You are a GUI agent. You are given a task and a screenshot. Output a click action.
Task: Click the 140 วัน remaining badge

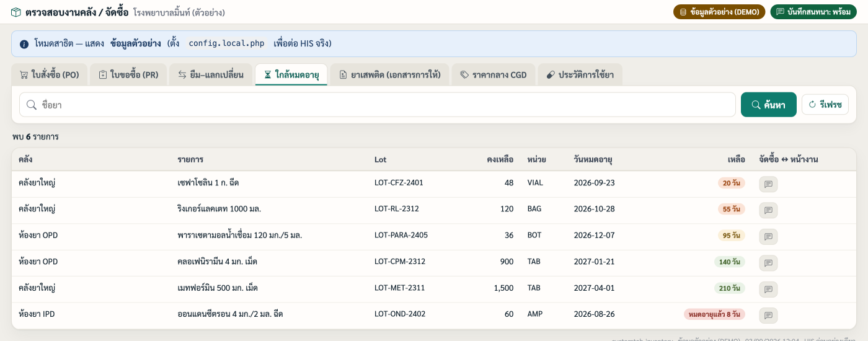(x=730, y=262)
